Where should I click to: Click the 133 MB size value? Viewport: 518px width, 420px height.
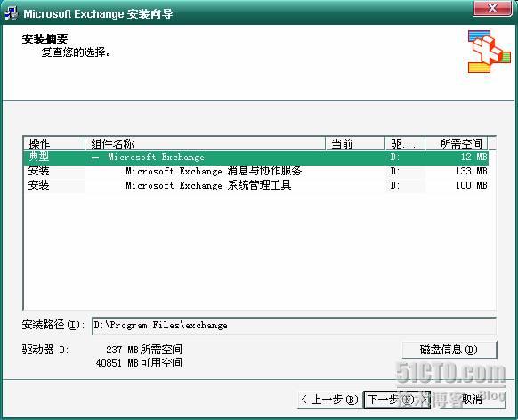(472, 171)
